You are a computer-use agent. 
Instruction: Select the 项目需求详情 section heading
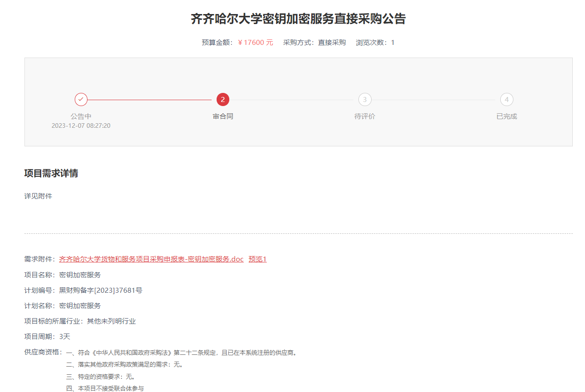coord(51,173)
